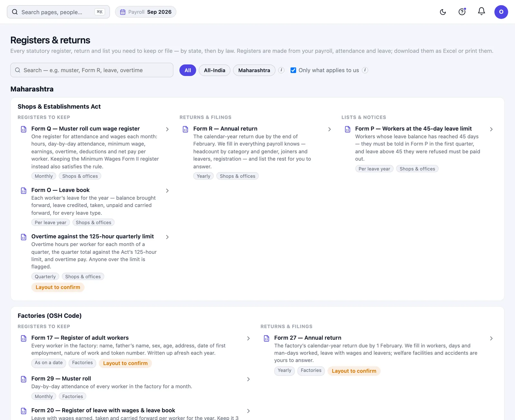Click the register search box
This screenshot has height=420, width=515.
point(92,70)
